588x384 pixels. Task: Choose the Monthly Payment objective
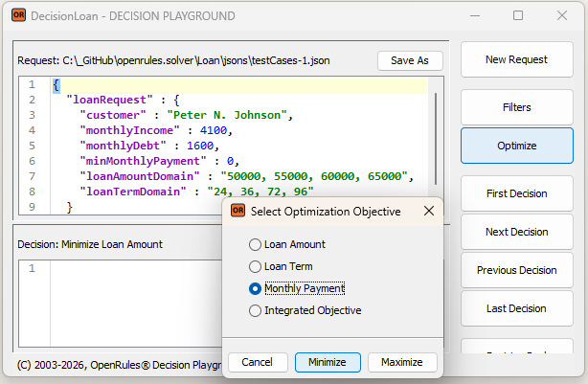(255, 288)
